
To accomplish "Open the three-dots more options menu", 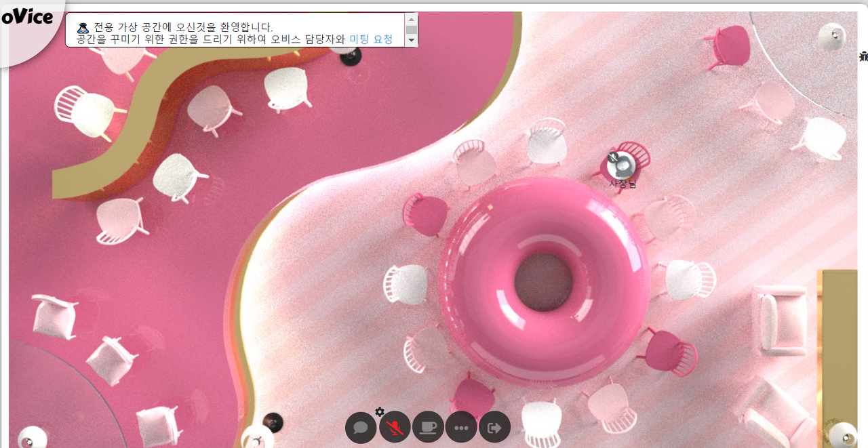I will (461, 428).
